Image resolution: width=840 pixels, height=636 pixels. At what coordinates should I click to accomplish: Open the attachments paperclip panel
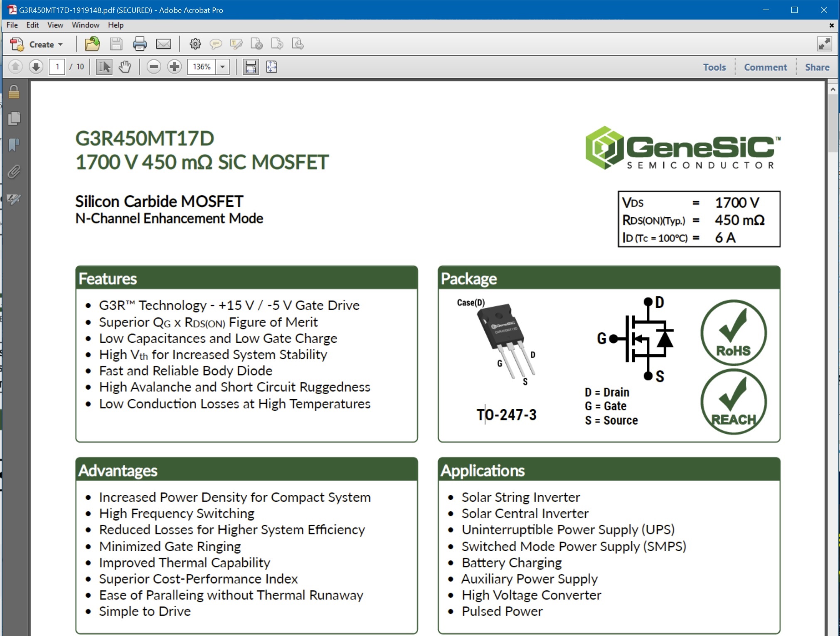14,172
